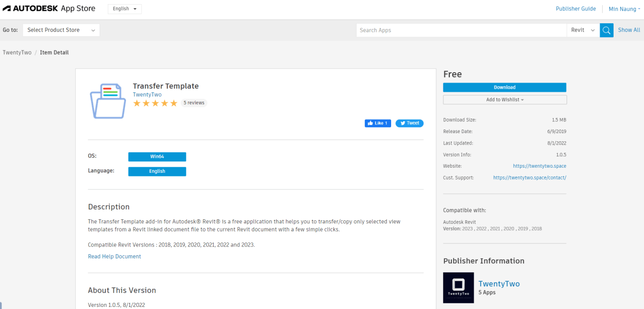Image resolution: width=644 pixels, height=309 pixels.
Task: Click the 5 reviews badge
Action: click(x=194, y=103)
